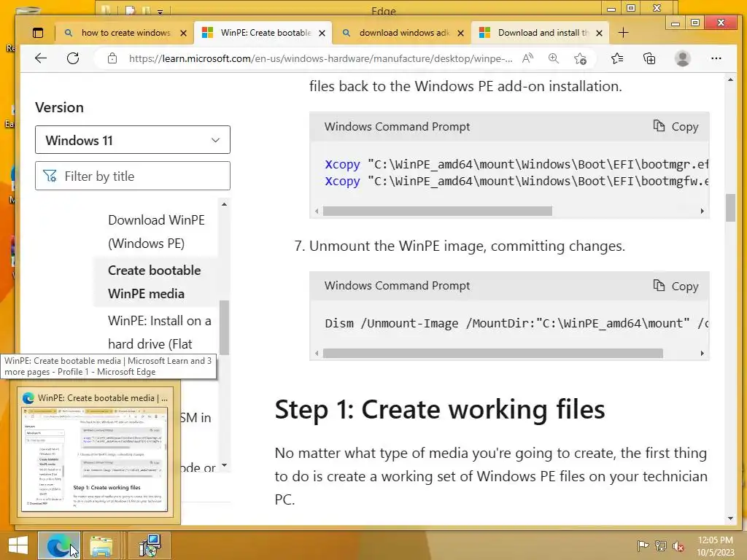Click the sidebar table-of-contents scrollbar thumb
This screenshot has height=560, width=747.
pos(225,327)
